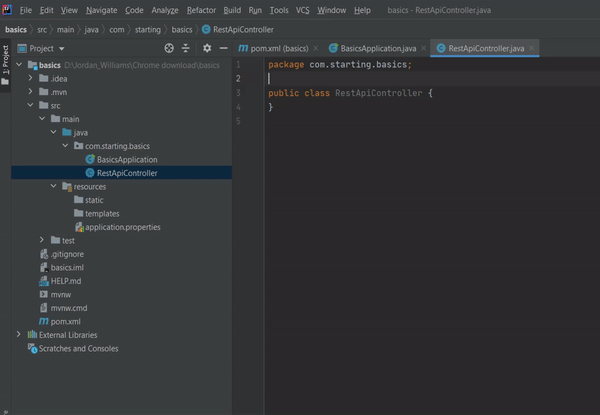Click the Scratches and Consoles icon

32,348
